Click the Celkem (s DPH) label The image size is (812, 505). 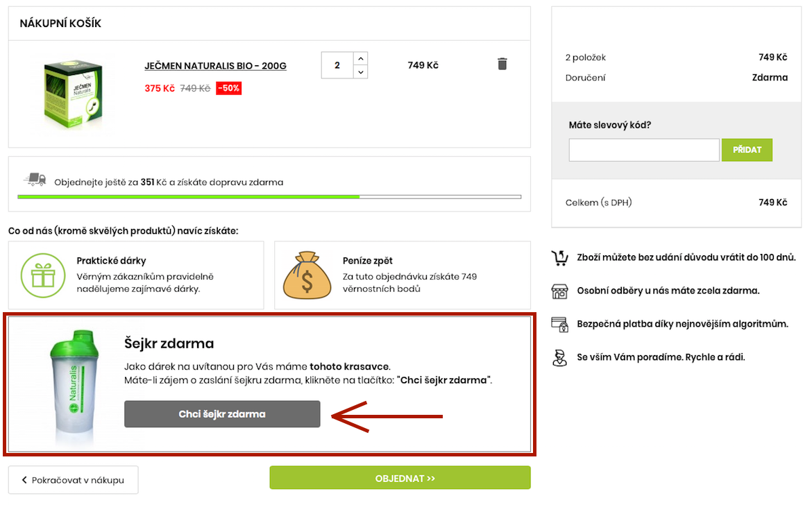(599, 203)
